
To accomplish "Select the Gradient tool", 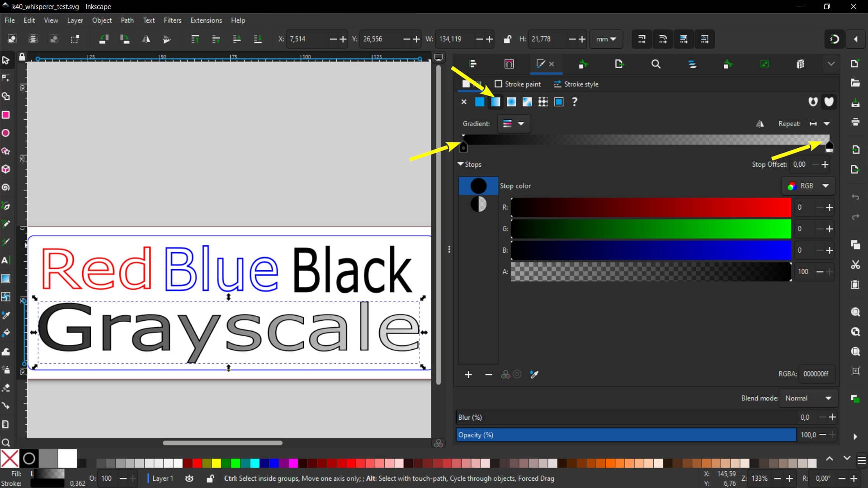I will pyautogui.click(x=6, y=279).
